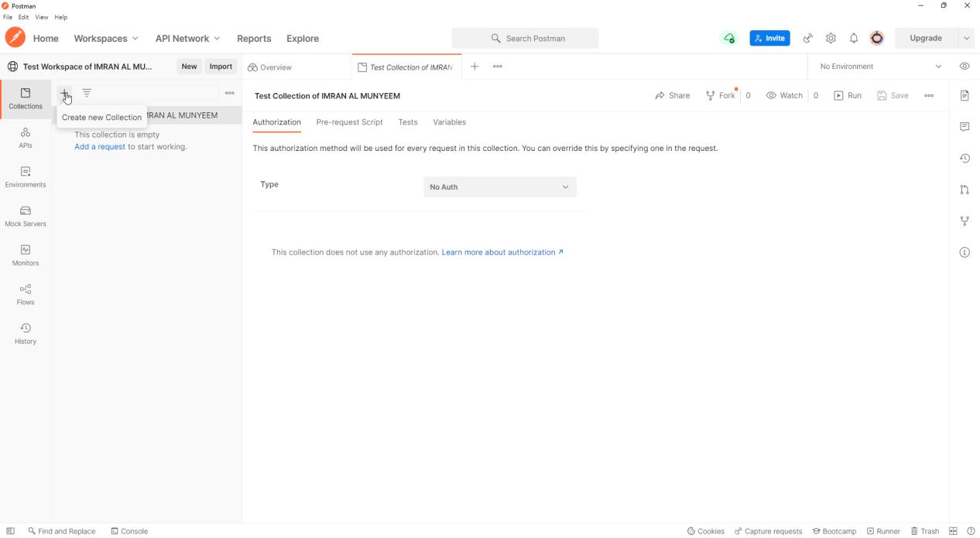
Task: Open Reports page
Action: 254,38
